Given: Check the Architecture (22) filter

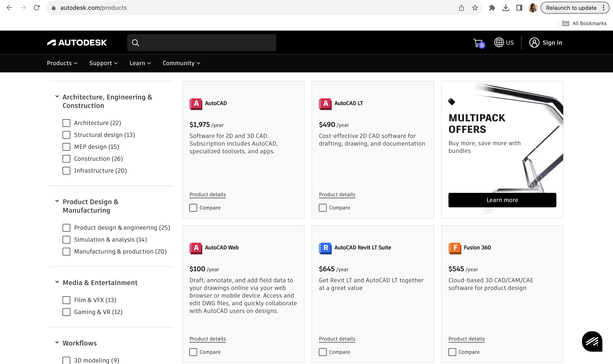Looking at the screenshot, I should [x=66, y=123].
